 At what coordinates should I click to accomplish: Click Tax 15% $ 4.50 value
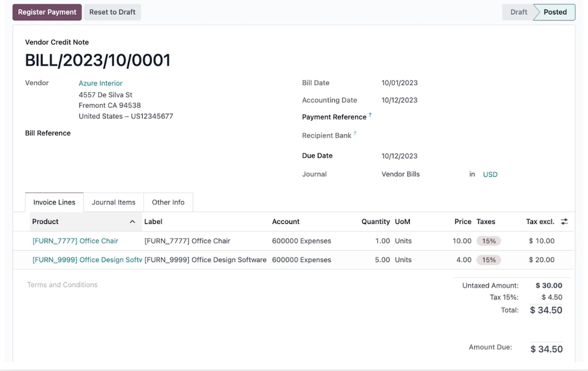pos(552,297)
